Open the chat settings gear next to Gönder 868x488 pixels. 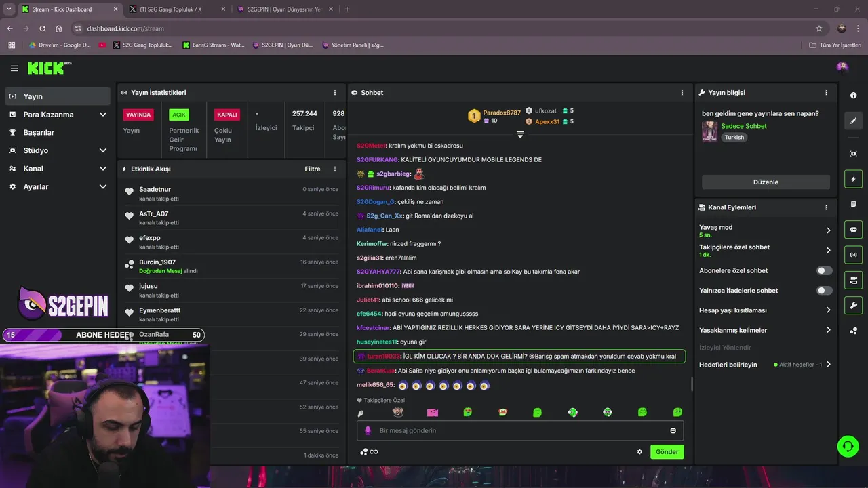coord(639,452)
